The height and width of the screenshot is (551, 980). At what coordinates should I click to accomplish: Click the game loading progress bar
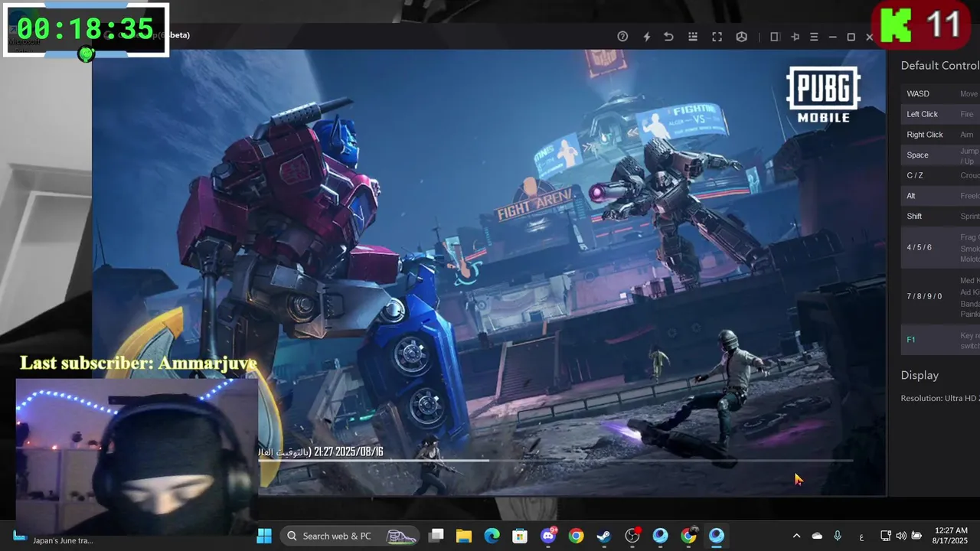tap(555, 461)
